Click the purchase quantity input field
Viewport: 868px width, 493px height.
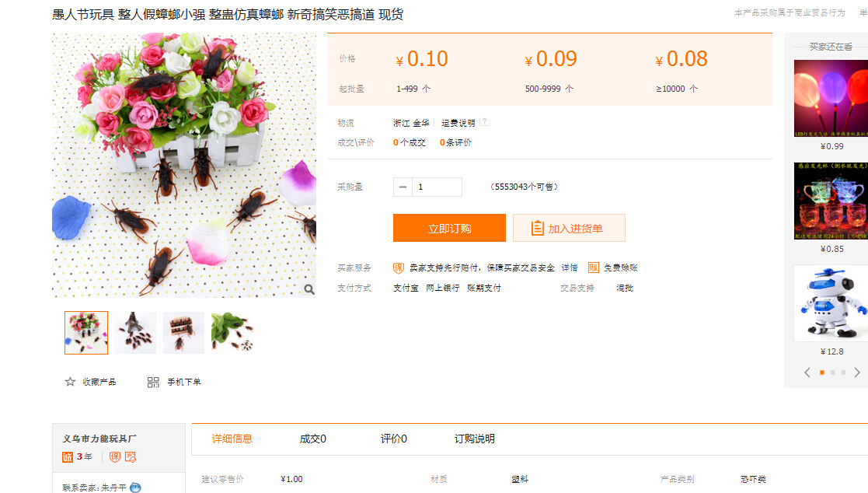tap(437, 187)
